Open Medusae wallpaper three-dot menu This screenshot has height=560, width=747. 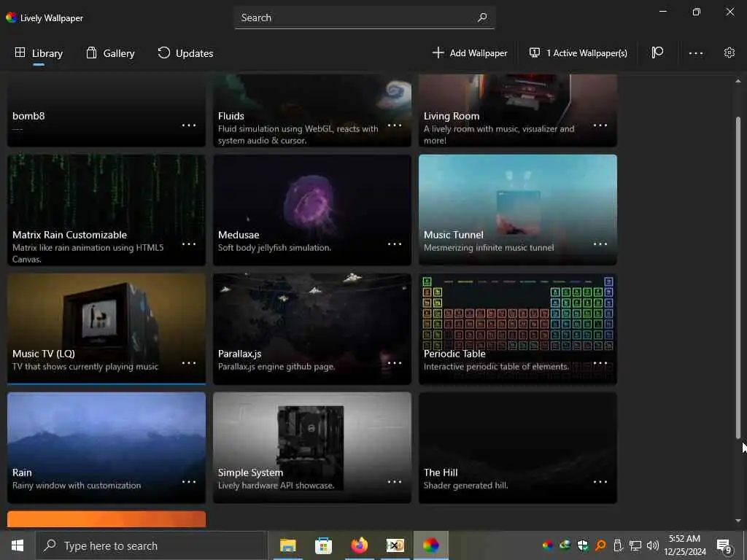395,244
